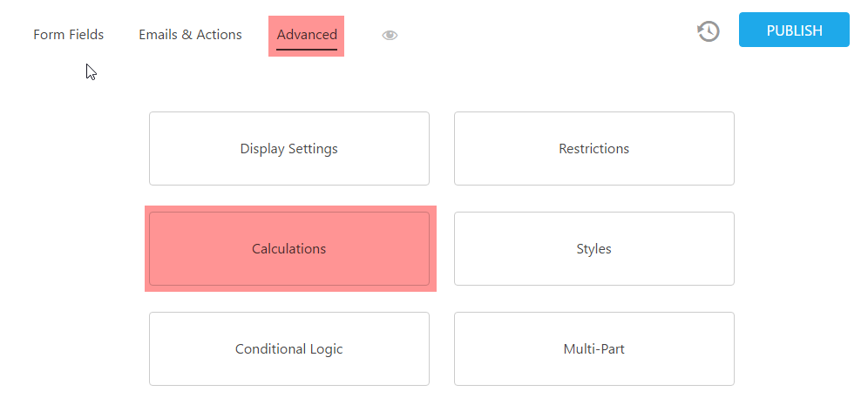Select the Advanced tab

pyautogui.click(x=307, y=35)
